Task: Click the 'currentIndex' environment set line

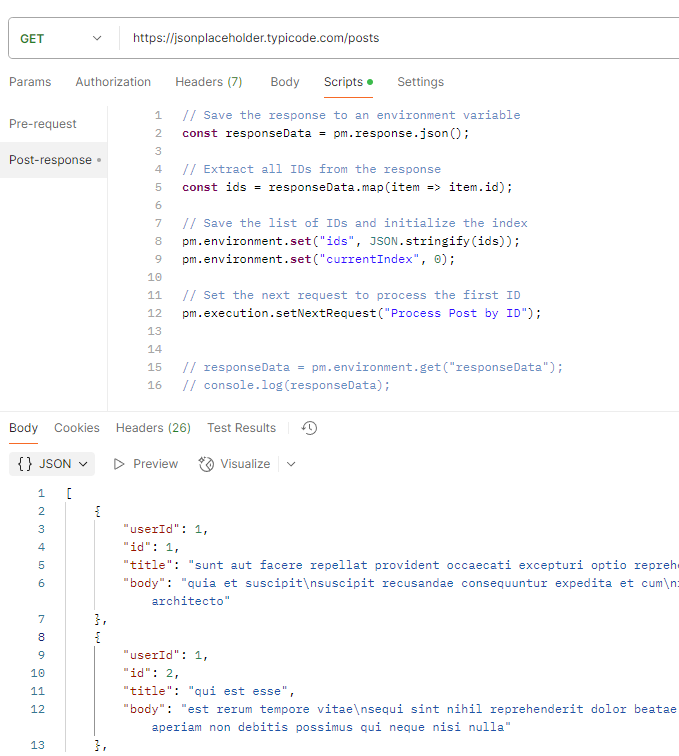Action: tap(318, 259)
